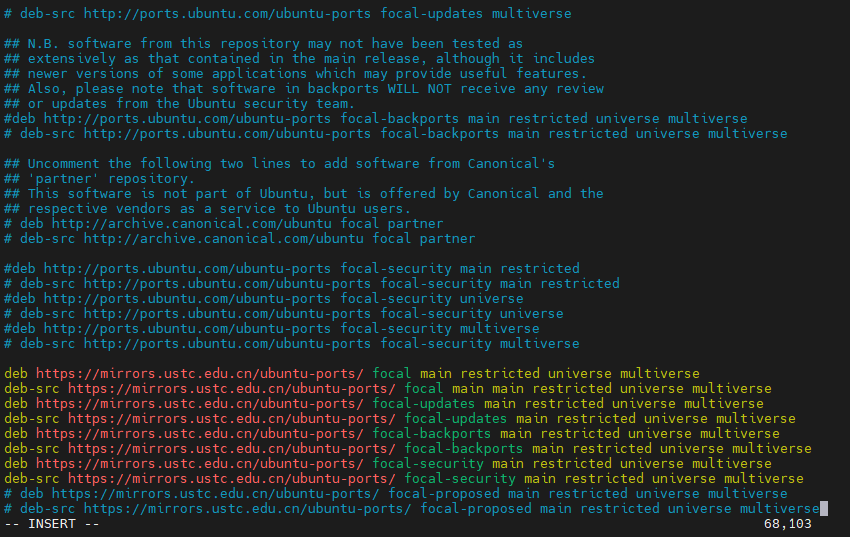Viewport: 850px width, 537px height.
Task: Click "focal-proposed" on the last deb-src line
Action: 476,509
